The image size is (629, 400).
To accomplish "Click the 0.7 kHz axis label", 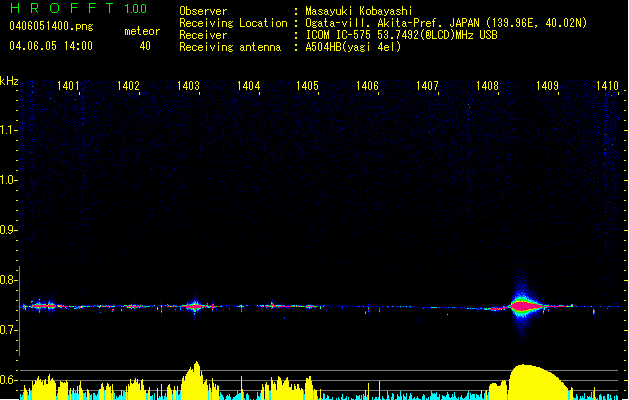I will tap(8, 330).
